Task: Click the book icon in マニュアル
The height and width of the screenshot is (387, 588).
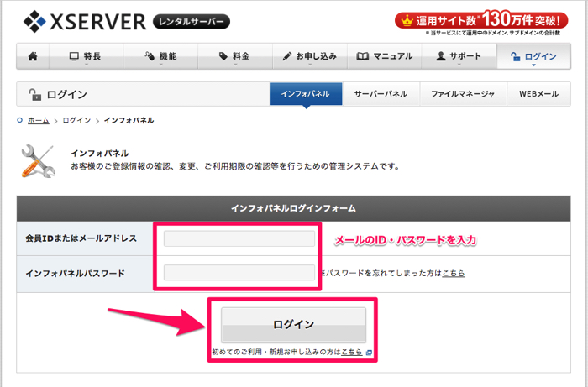Action: [x=362, y=56]
